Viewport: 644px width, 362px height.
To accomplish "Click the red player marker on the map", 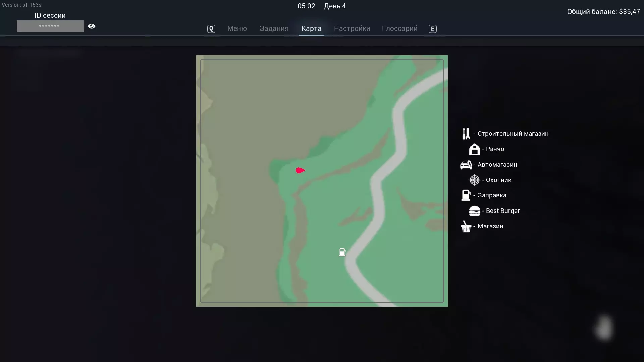I will (x=300, y=170).
